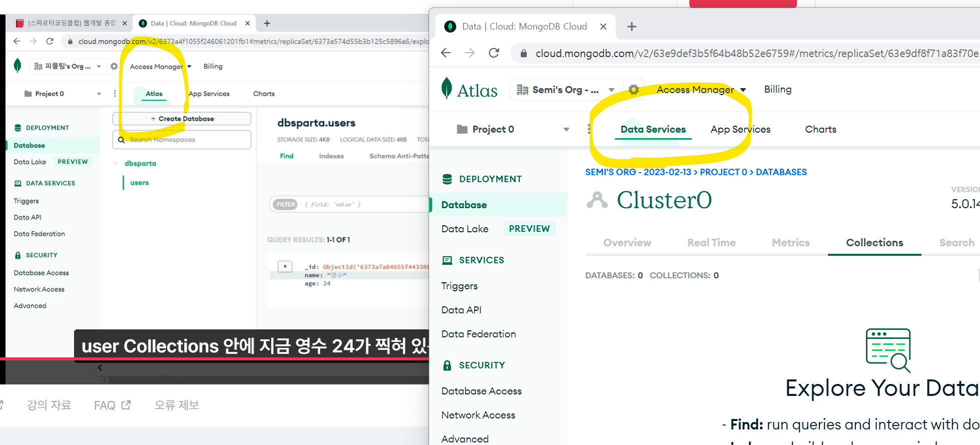This screenshot has width=980, height=445.
Task: Open organization settings gear in right window
Action: (x=633, y=90)
